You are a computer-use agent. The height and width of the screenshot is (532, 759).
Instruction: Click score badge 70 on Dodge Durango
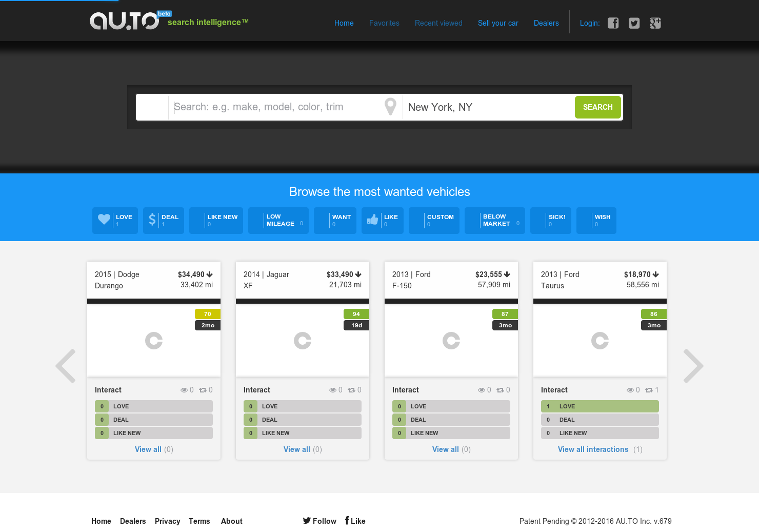coord(208,314)
